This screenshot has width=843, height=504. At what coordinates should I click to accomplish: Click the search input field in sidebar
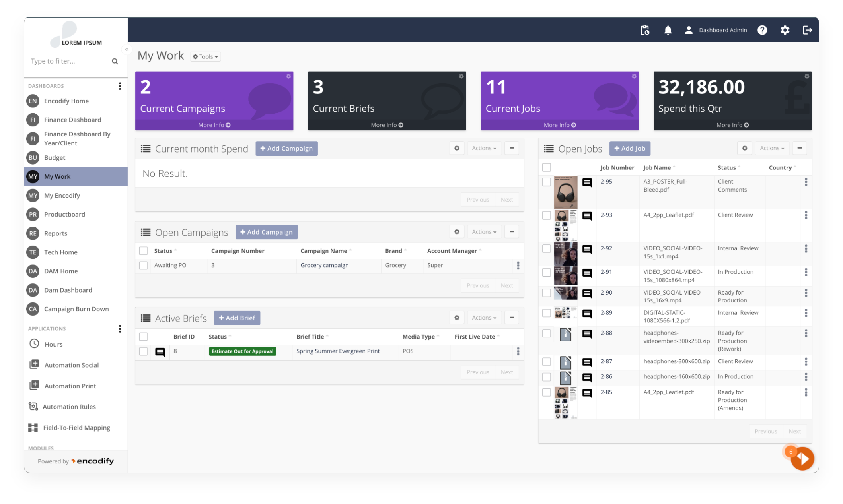coord(67,60)
